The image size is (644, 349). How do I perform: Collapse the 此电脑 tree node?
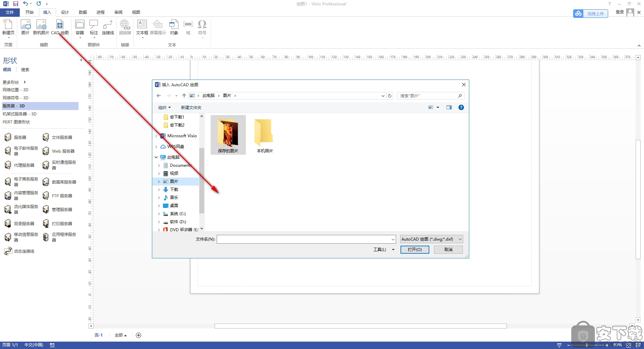(156, 157)
